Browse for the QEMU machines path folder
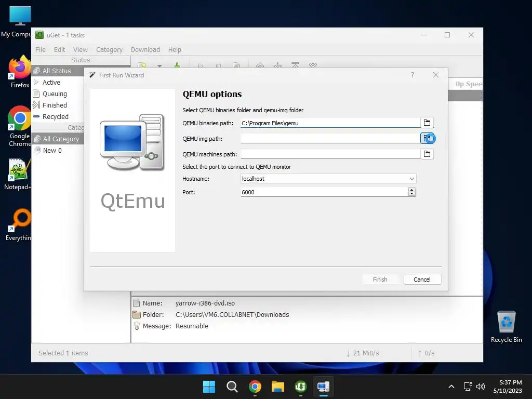The height and width of the screenshot is (399, 532). tap(427, 154)
